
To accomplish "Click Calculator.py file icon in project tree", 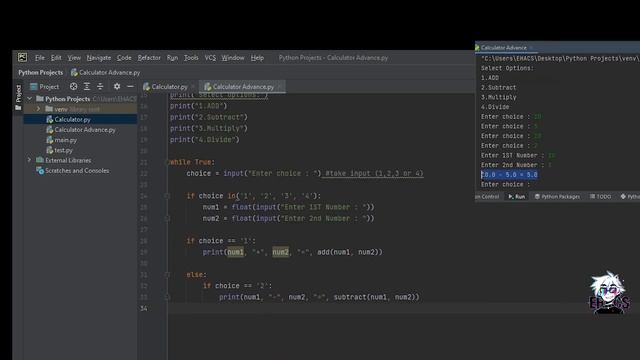I will (x=50, y=120).
